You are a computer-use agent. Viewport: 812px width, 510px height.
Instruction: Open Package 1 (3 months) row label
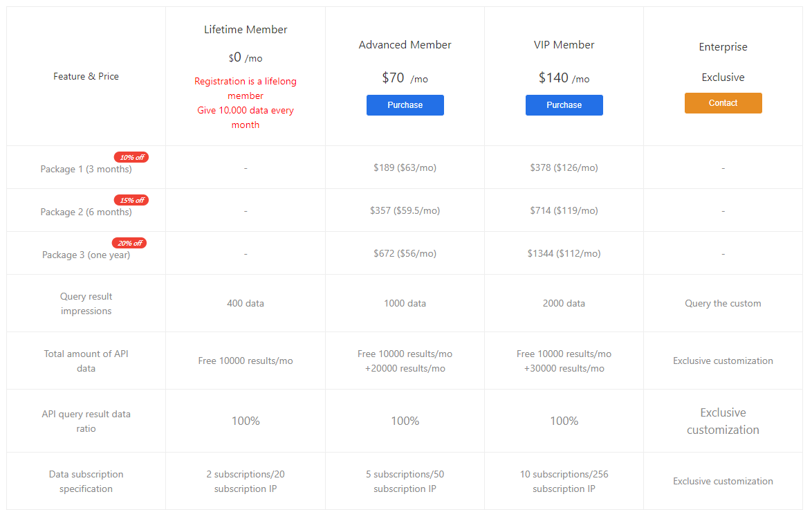click(86, 169)
